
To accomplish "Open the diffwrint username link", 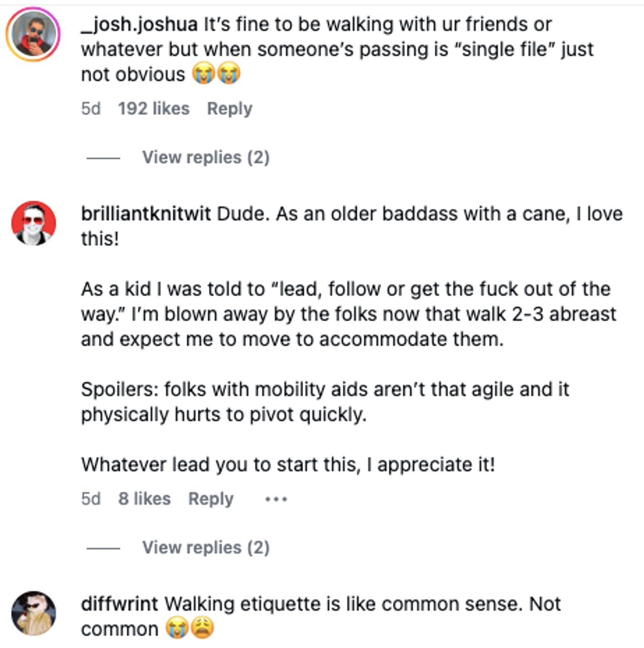I will (x=120, y=604).
